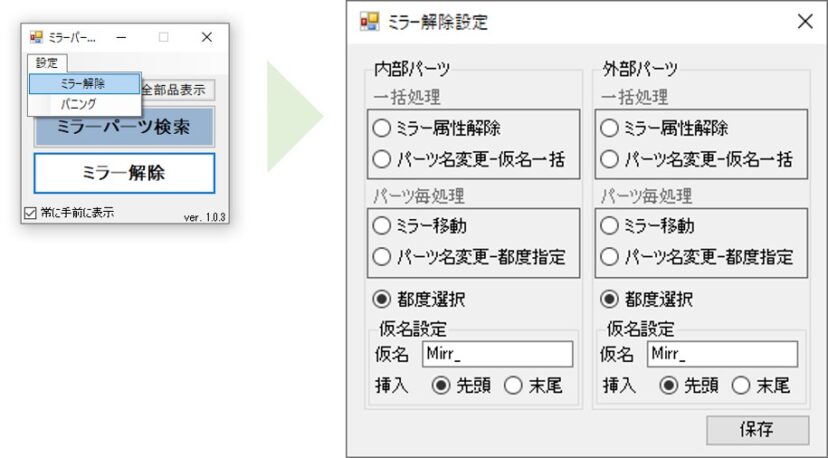Click the ミラー解除設定 title bar app icon

(368, 22)
